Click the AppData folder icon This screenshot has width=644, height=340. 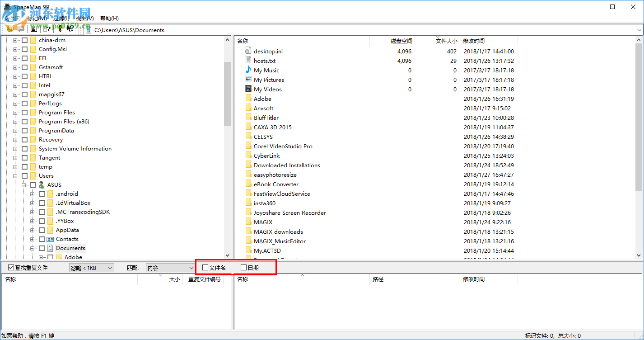pyautogui.click(x=50, y=230)
